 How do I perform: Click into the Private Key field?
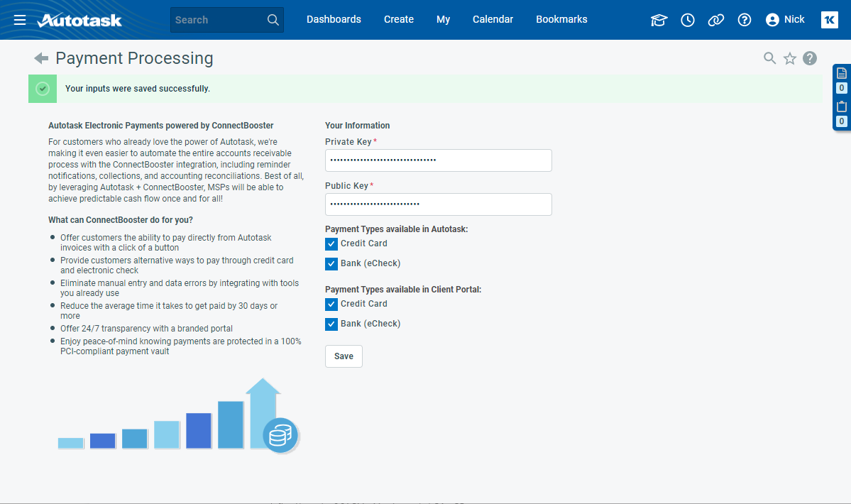coord(439,160)
